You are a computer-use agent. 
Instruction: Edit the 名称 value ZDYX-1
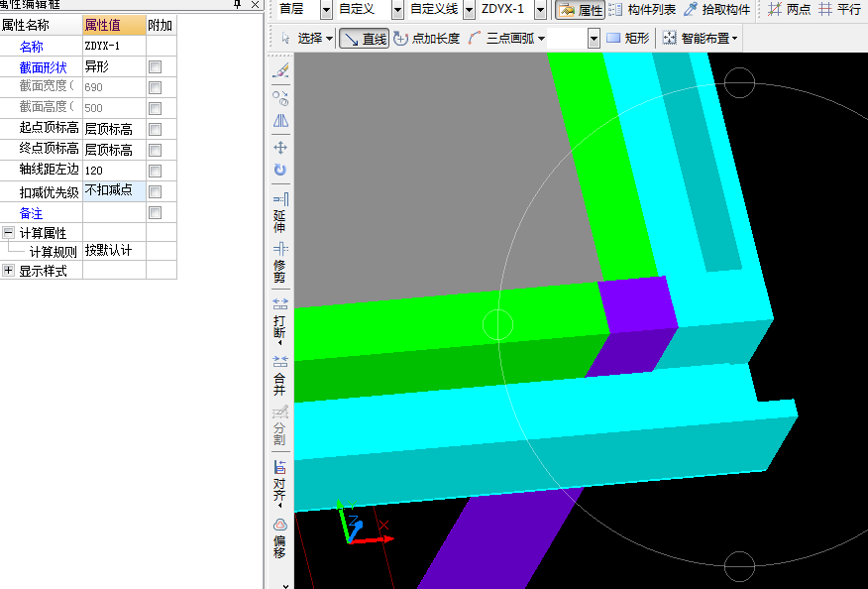pyautogui.click(x=115, y=46)
